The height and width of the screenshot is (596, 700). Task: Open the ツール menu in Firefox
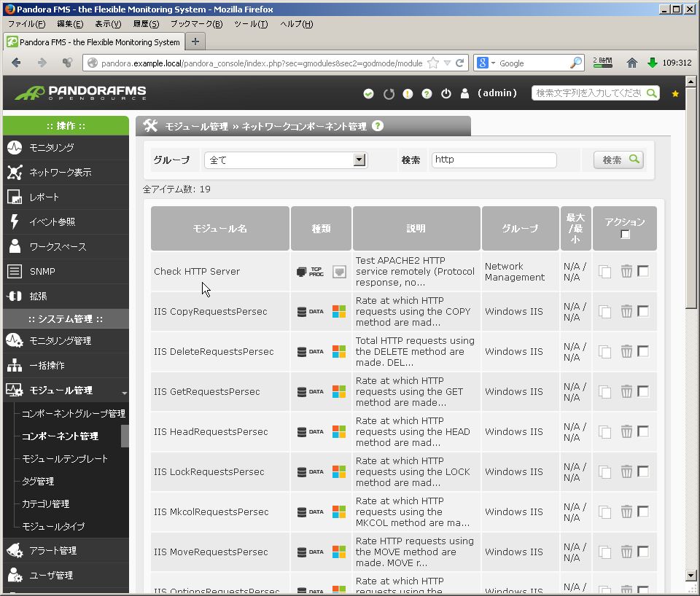coord(251,24)
